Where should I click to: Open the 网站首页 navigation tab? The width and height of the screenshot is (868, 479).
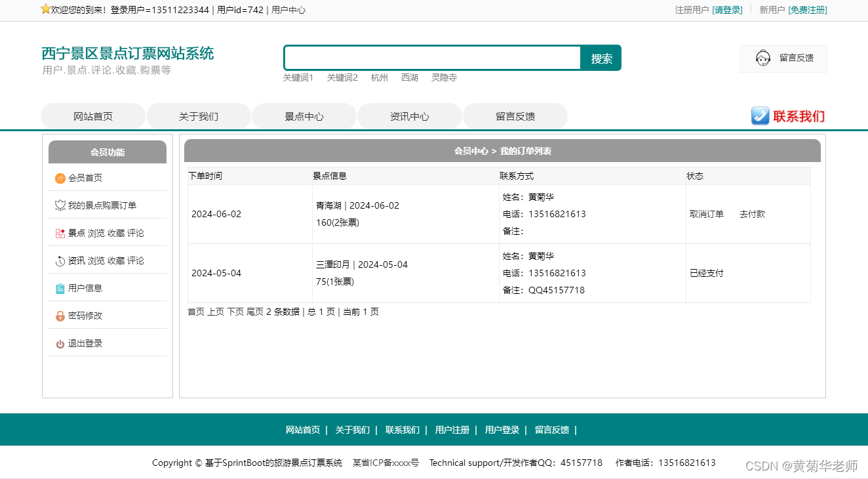tap(93, 116)
